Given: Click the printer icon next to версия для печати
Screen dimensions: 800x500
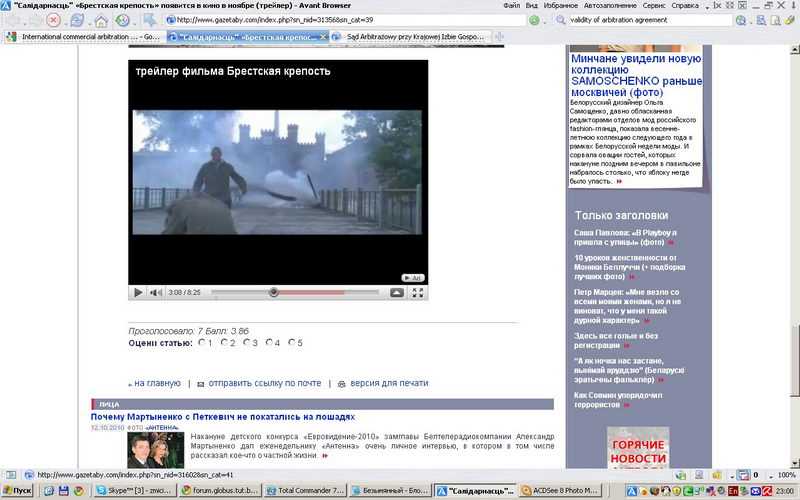Looking at the screenshot, I should point(342,384).
